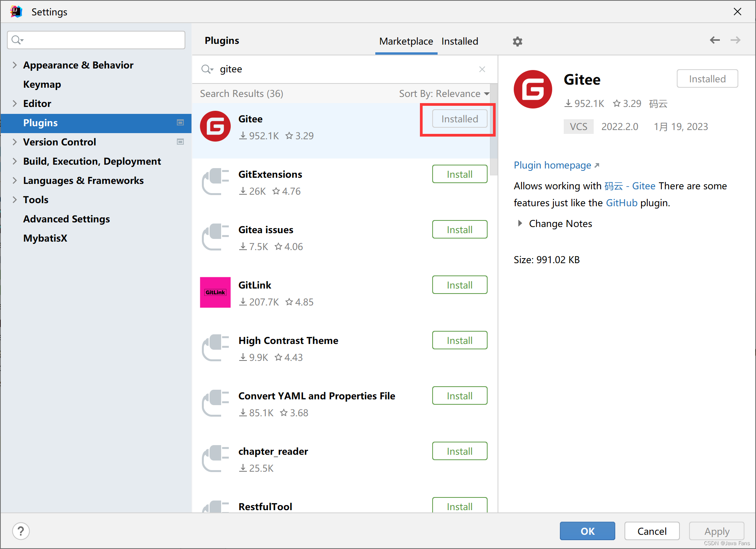756x549 pixels.
Task: Expand the Change Notes section
Action: point(520,224)
